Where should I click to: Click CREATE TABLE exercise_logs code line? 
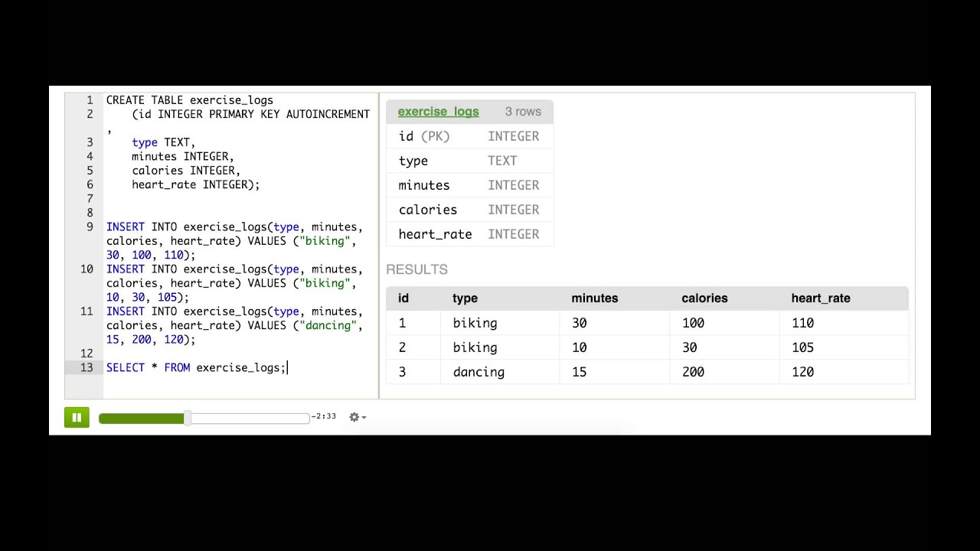coord(189,100)
